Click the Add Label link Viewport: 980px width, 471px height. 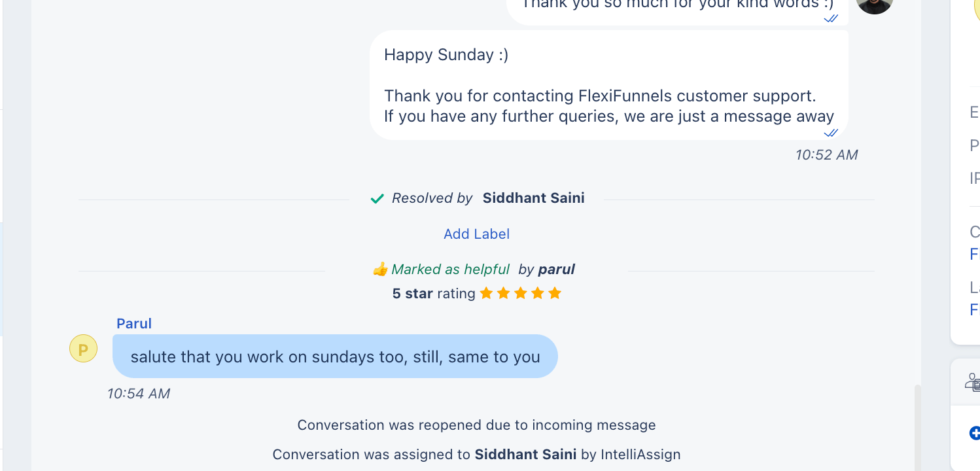pos(476,234)
